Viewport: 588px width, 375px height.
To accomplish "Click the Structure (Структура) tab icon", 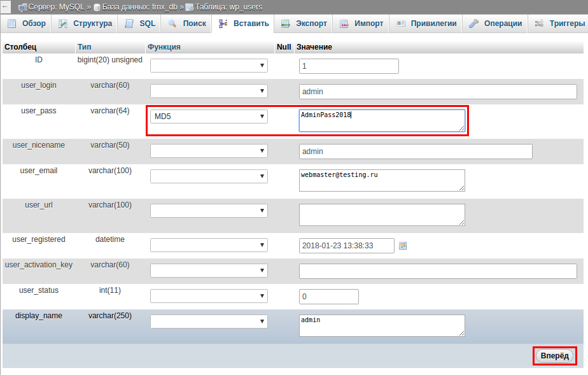I will [x=62, y=24].
